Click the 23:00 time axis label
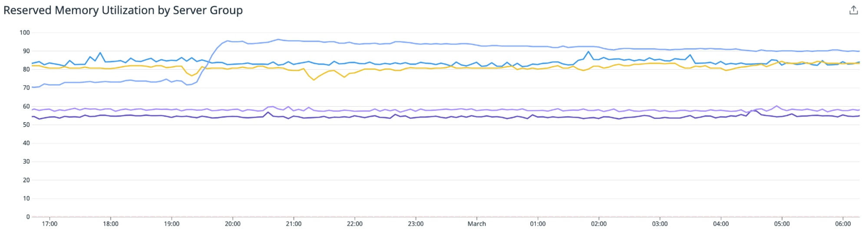Screen dimensions: 868x231 (416, 224)
